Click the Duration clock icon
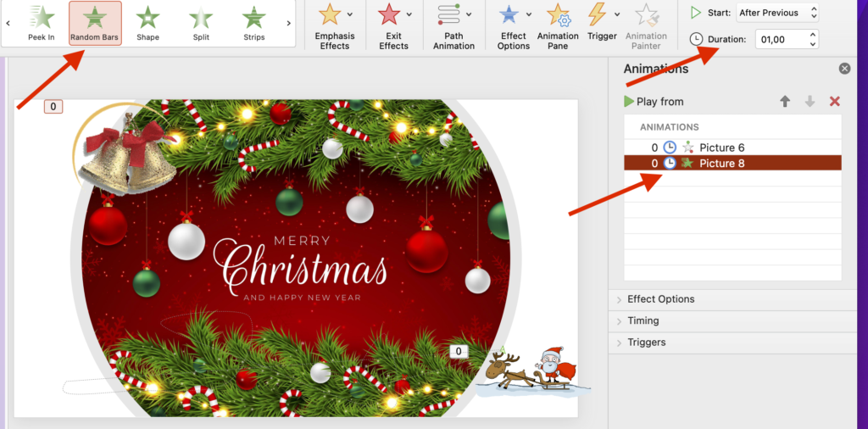This screenshot has width=868, height=429. 697,39
